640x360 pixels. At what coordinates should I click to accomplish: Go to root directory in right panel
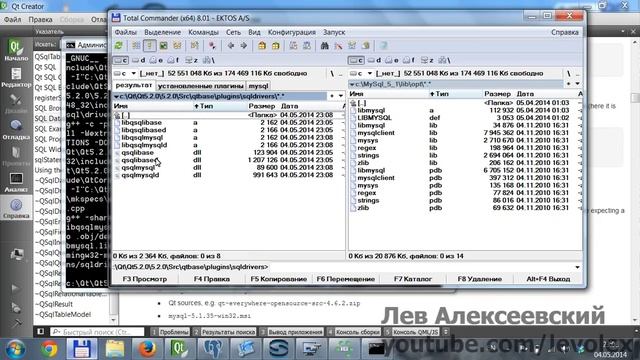(x=569, y=73)
